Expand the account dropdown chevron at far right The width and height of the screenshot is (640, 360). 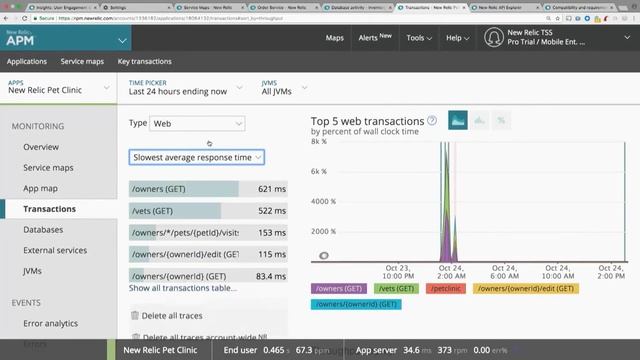[627, 38]
